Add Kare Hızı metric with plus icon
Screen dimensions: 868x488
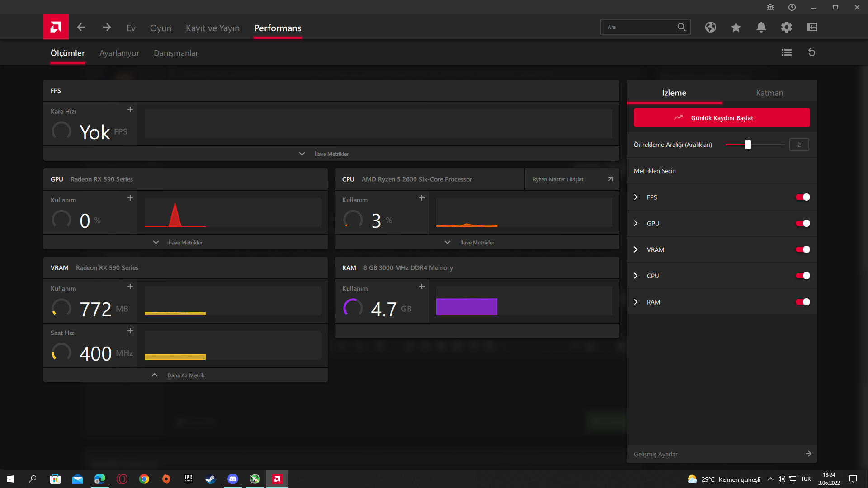click(130, 109)
